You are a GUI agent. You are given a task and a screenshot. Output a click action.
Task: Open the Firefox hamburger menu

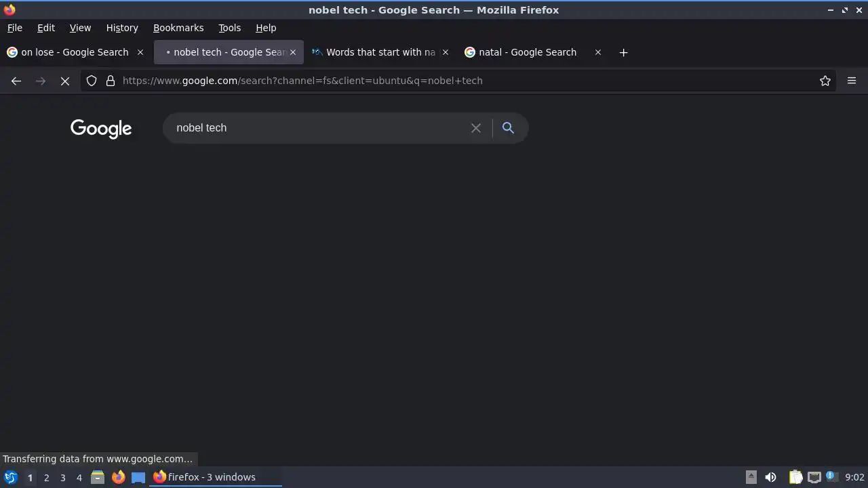852,81
